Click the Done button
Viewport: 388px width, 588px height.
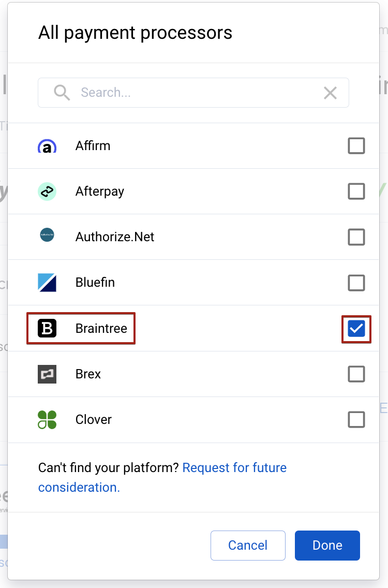click(327, 545)
